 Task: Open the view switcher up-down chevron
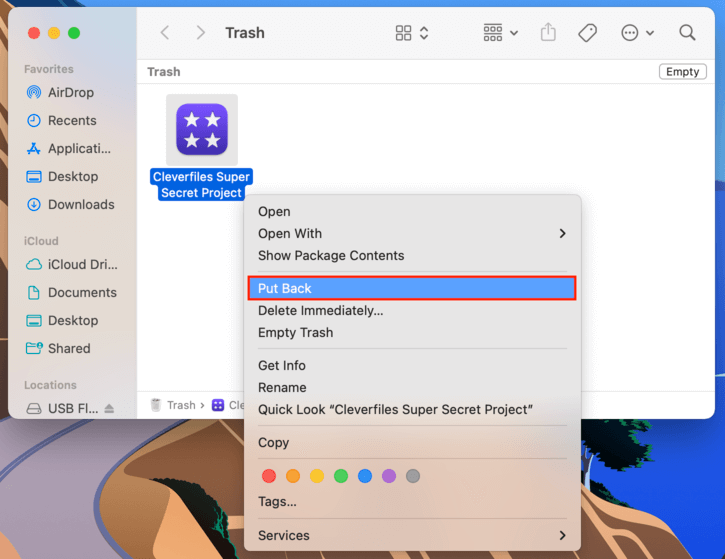pos(424,33)
